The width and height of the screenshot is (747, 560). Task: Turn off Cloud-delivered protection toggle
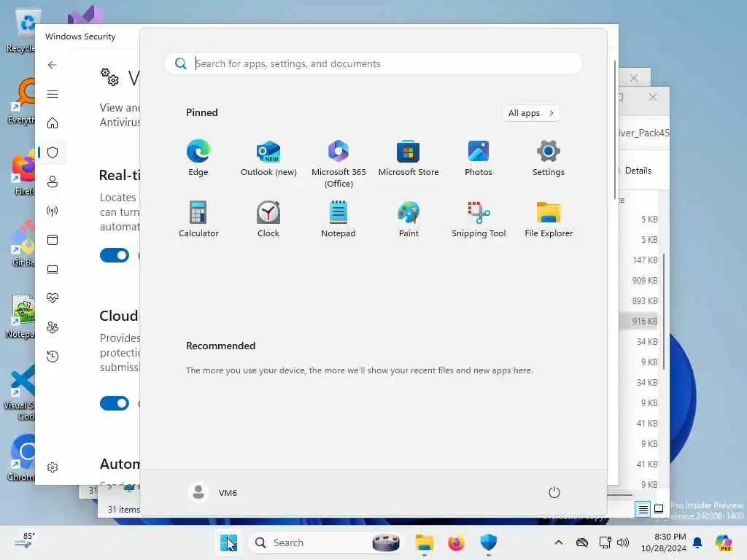[115, 403]
